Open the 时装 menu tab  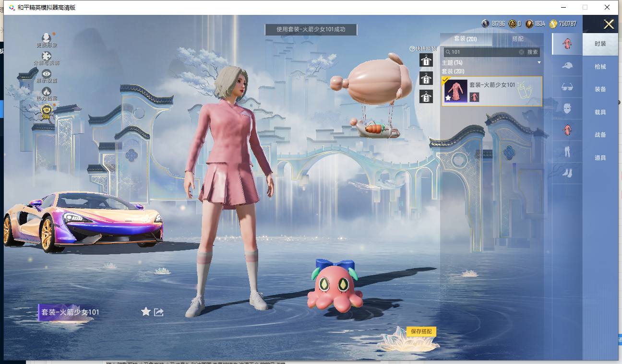click(600, 44)
